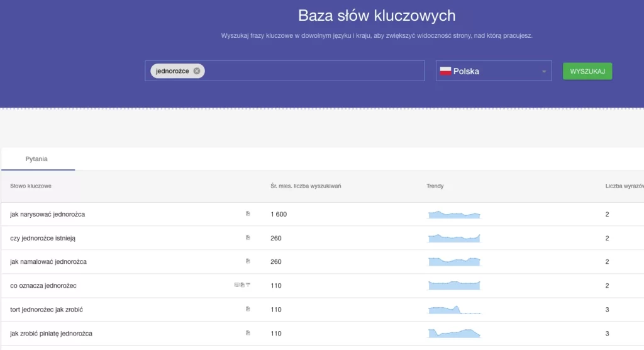This screenshot has height=350, width=644.
Task: Click the Polish flag icon in country selector
Action: pyautogui.click(x=445, y=71)
